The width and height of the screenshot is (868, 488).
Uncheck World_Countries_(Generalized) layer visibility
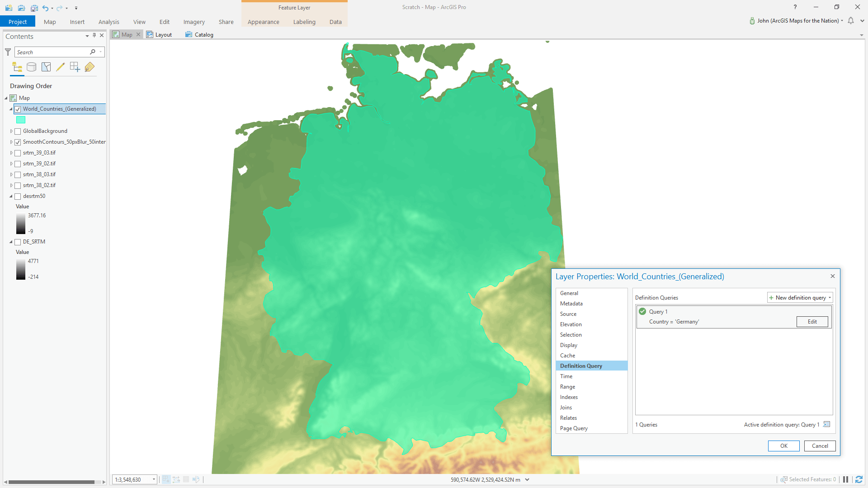[18, 109]
